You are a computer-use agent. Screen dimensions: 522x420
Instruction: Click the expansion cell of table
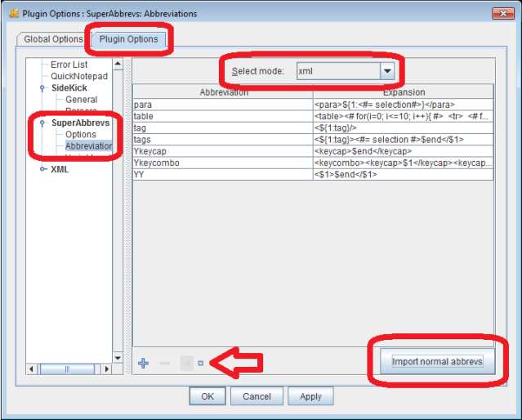pyautogui.click(x=404, y=116)
